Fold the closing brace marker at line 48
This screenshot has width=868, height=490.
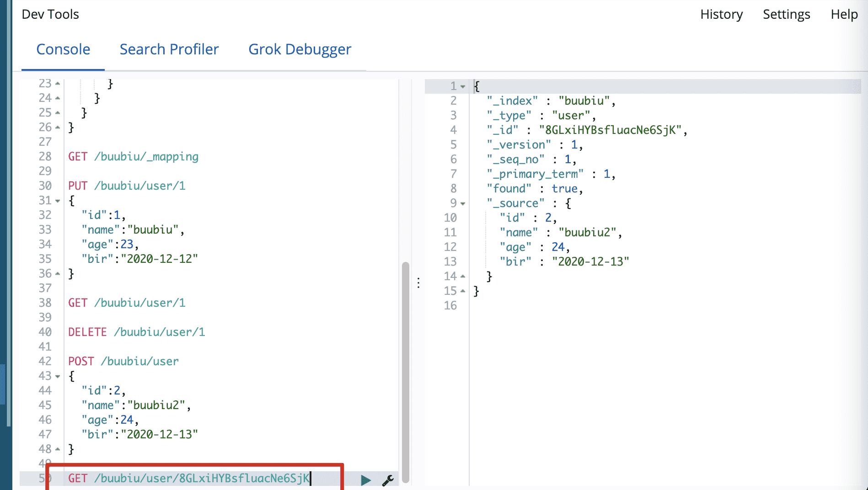(58, 449)
